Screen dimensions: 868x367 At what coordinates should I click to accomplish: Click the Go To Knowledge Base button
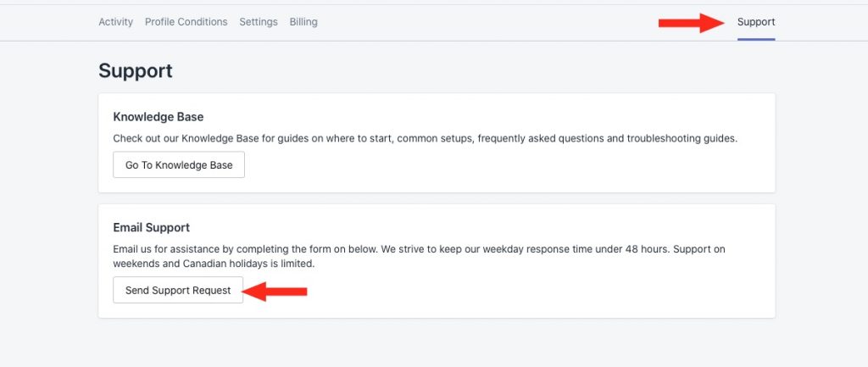click(x=179, y=165)
